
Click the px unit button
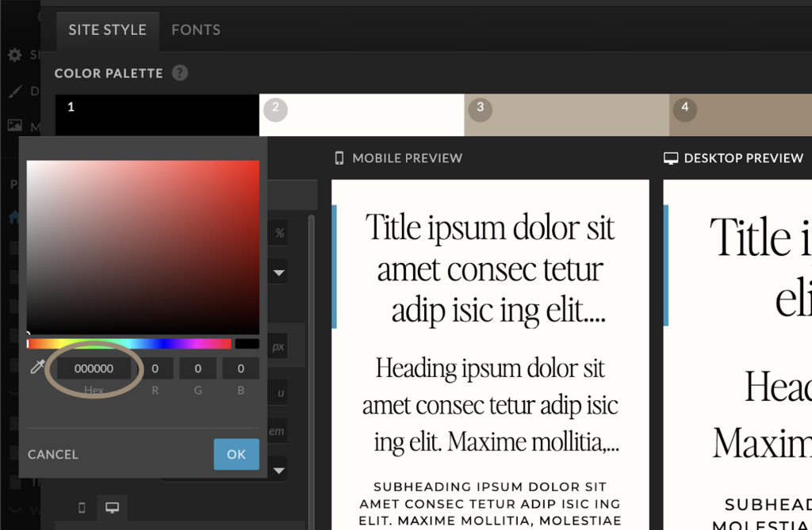pyautogui.click(x=278, y=347)
